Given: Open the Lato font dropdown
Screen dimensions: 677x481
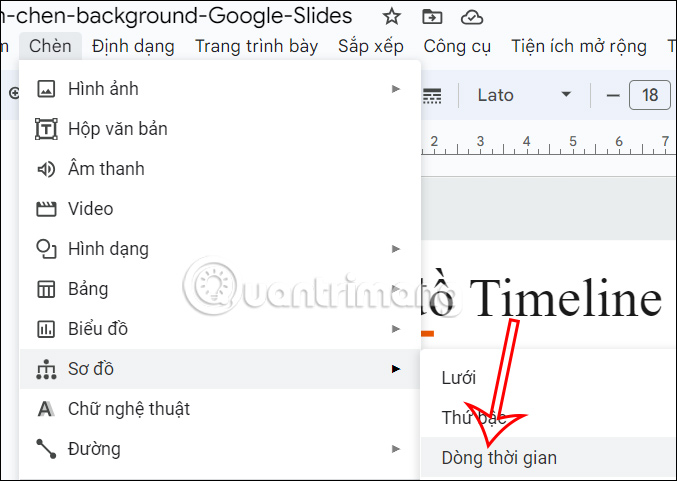Looking at the screenshot, I should 525,95.
